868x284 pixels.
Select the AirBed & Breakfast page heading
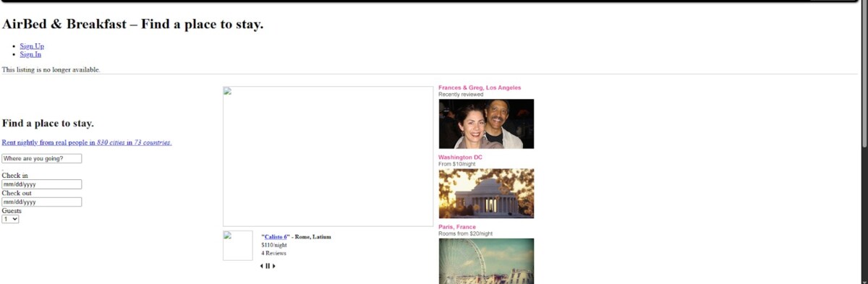tap(133, 25)
